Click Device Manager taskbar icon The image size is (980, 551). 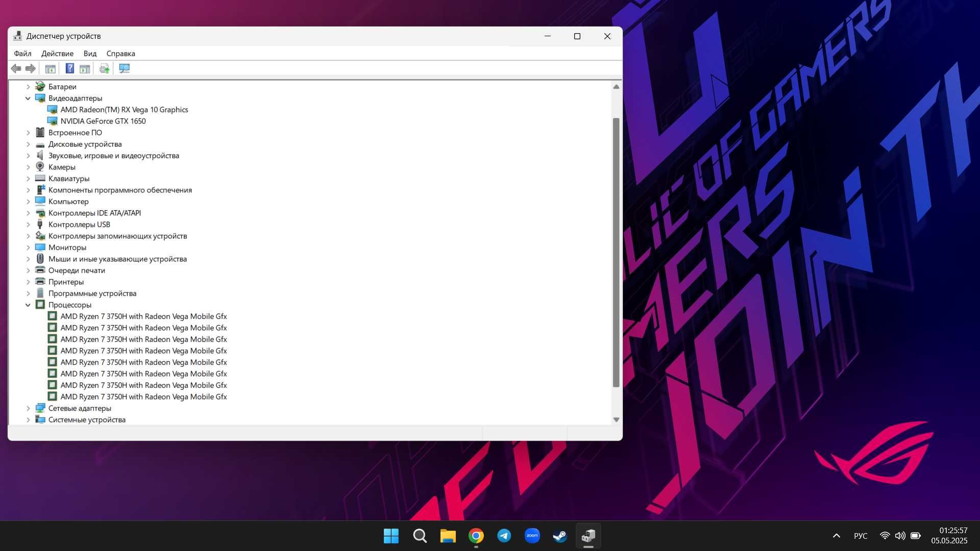[589, 536]
